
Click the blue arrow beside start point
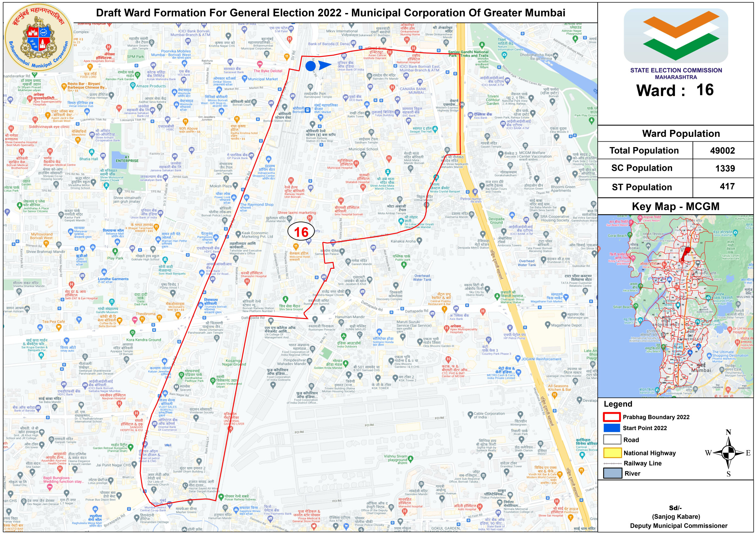(324, 65)
